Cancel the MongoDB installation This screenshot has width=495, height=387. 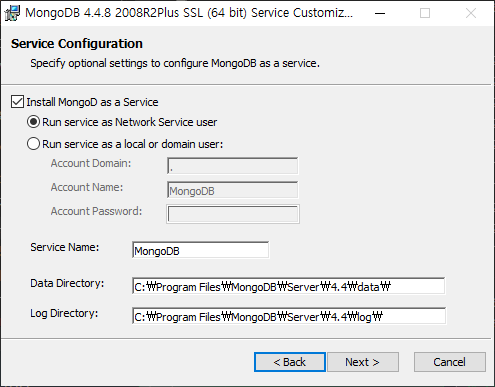click(x=449, y=362)
